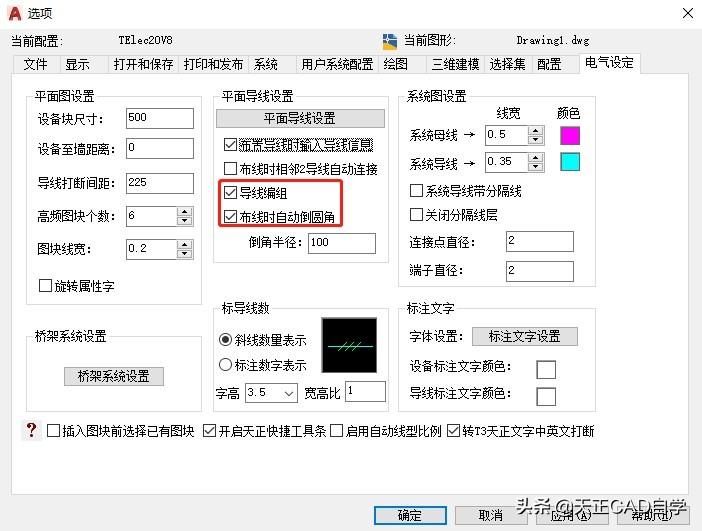Click the 高频图块个数 spinner arrows
Image resolution: width=702 pixels, height=531 pixels.
click(184, 216)
